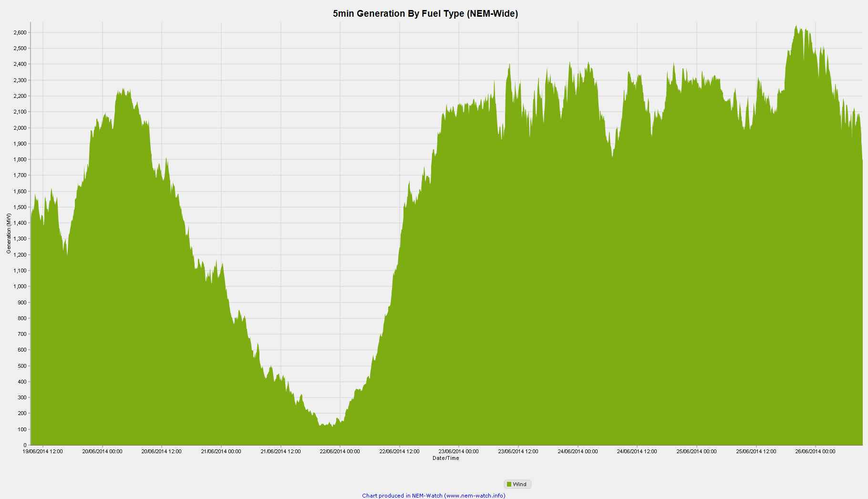Click the chart title '5min Generation By Fuel Type'
Image resolution: width=868 pixels, height=499 pixels.
pyautogui.click(x=425, y=13)
